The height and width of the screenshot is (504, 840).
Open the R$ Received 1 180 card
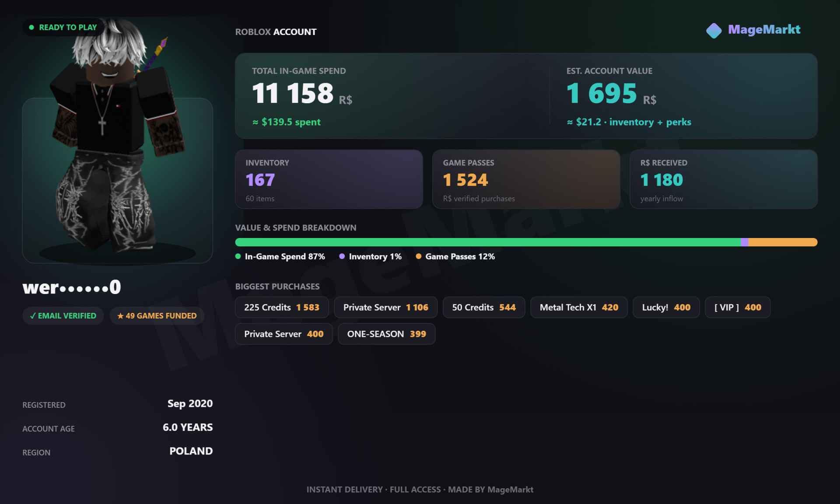[x=724, y=179]
